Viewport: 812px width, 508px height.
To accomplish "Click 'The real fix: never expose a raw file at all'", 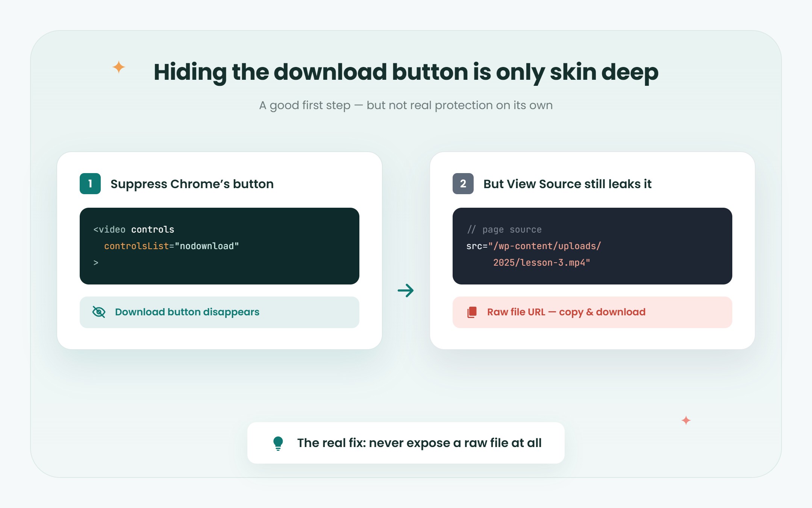I will [x=420, y=443].
